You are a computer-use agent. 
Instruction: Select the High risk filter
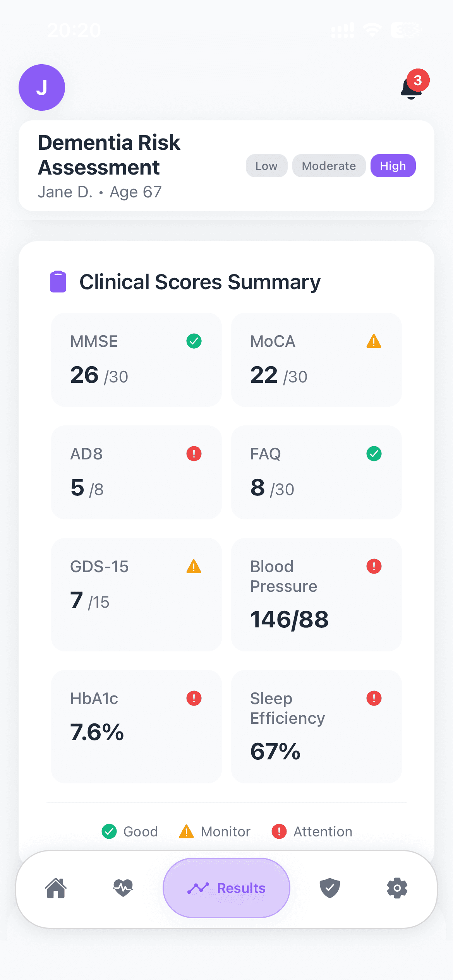(393, 166)
